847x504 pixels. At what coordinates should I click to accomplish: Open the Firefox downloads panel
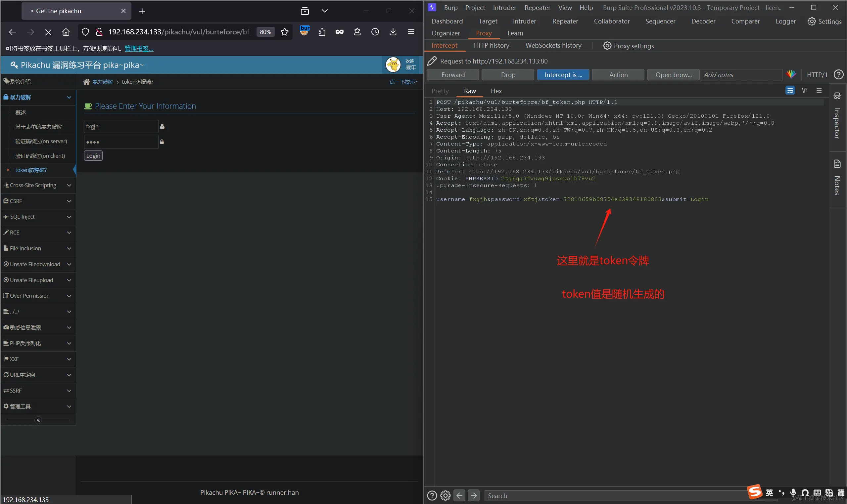pyautogui.click(x=393, y=32)
